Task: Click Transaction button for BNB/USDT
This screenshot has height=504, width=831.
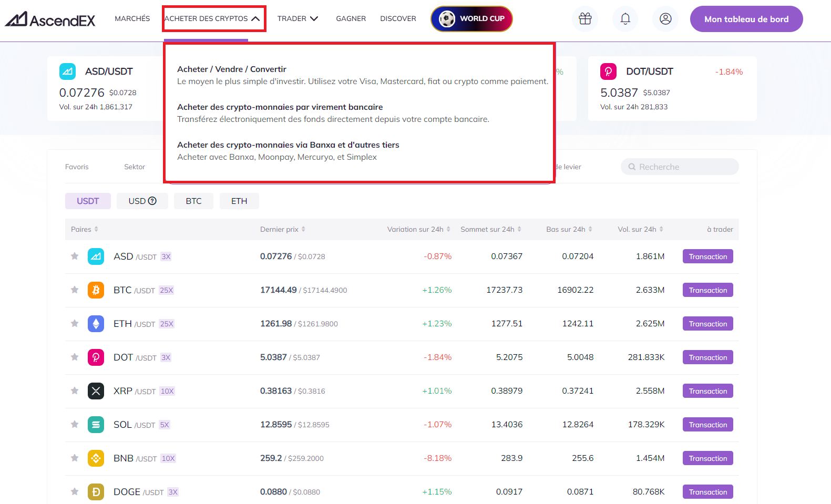Action: (x=708, y=458)
